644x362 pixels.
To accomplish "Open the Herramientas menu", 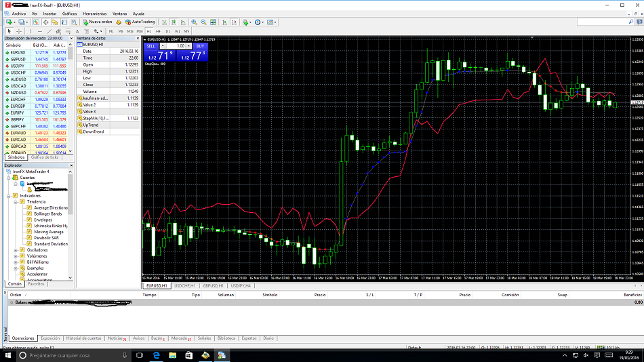I will point(94,13).
